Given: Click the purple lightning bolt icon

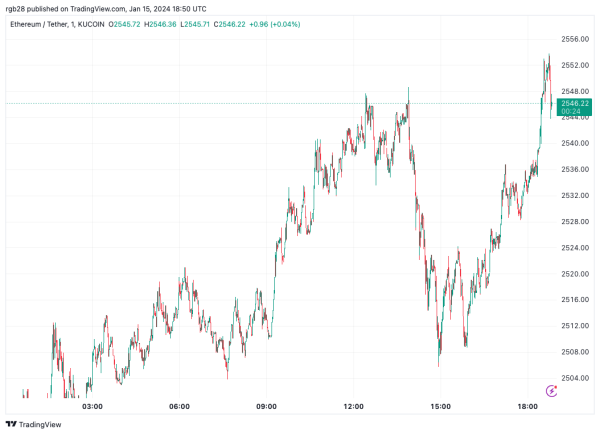Looking at the screenshot, I should click(551, 391).
